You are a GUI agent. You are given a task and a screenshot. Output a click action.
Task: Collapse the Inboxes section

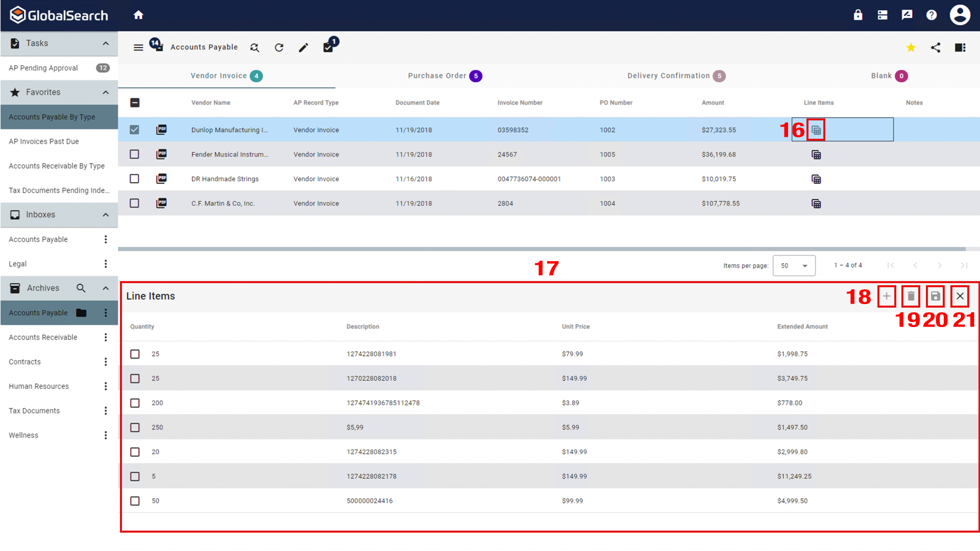pos(106,214)
